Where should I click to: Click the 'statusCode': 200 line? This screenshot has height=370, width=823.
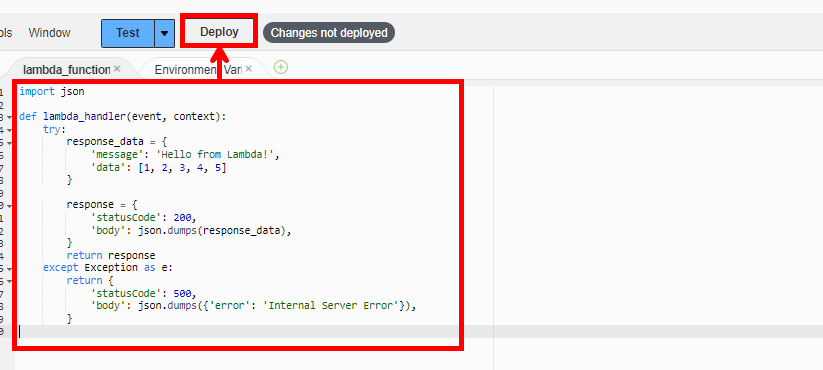pos(144,217)
